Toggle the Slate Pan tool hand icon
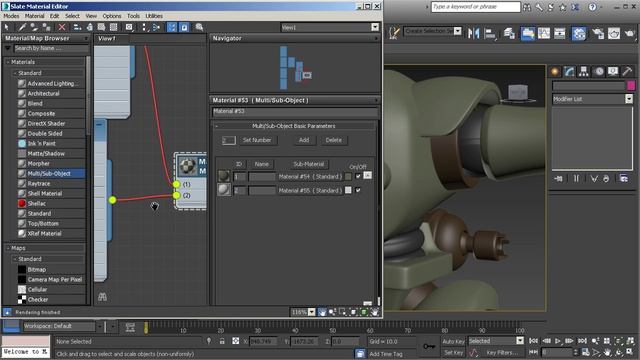This screenshot has height=360, width=640. point(322,312)
